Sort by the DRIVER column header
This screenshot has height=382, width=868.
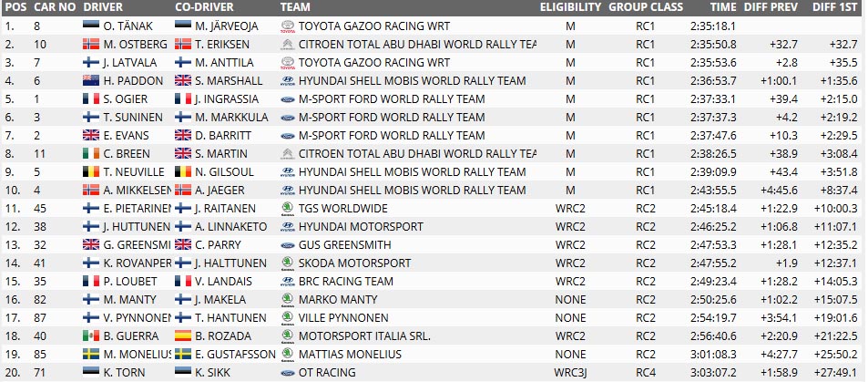tap(103, 7)
